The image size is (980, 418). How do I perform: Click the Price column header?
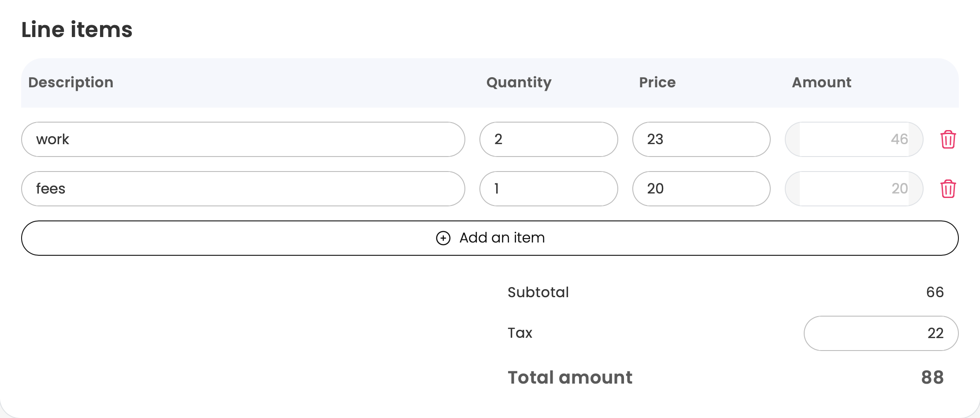tap(657, 82)
